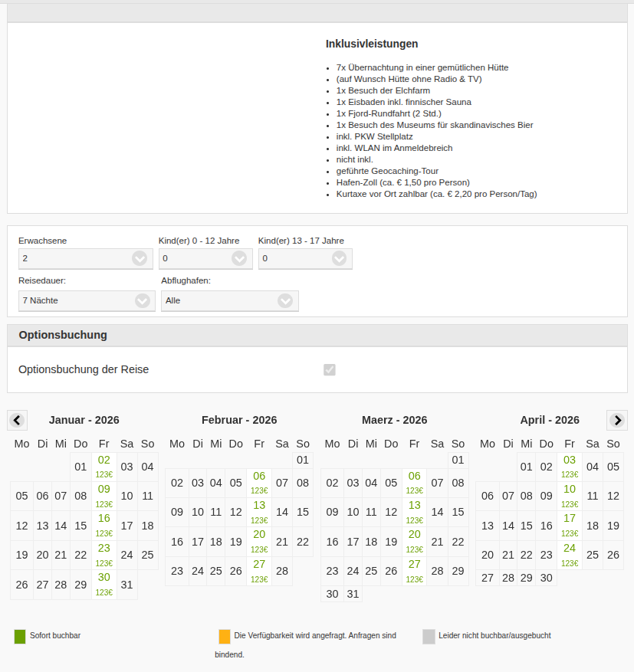
Task: Expand the Abflughafen dropdown
Action: tap(229, 301)
